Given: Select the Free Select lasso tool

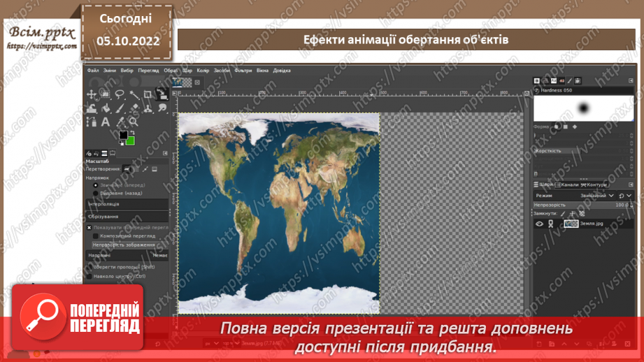Looking at the screenshot, I should (120, 94).
